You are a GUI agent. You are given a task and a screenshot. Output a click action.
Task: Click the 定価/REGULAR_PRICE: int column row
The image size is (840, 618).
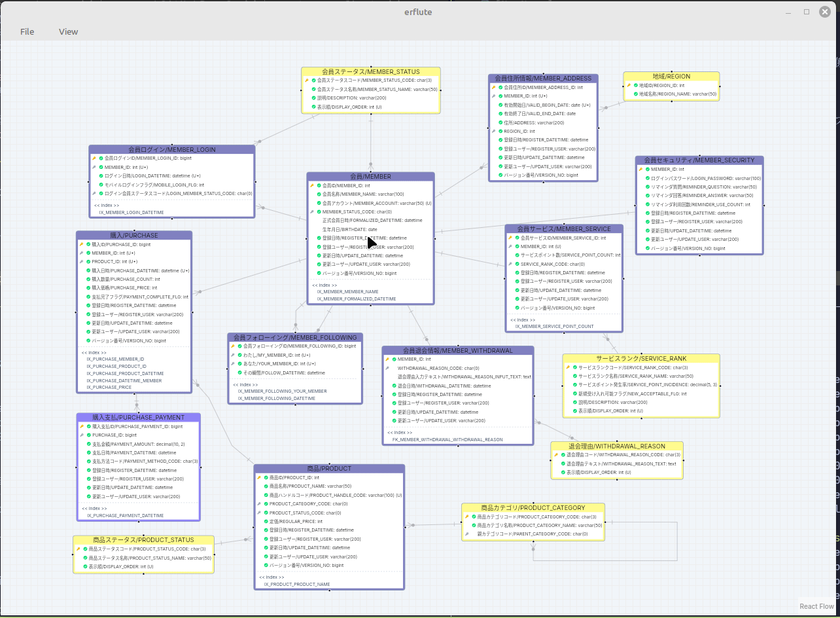[329, 521]
